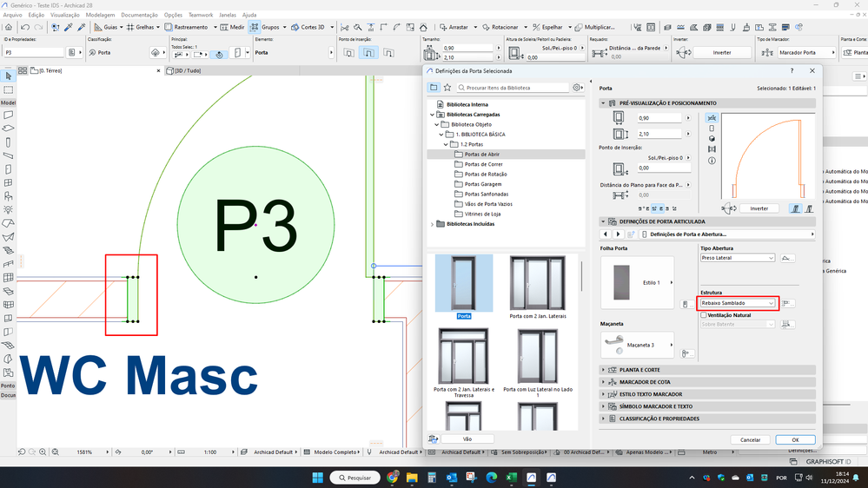Click the Medir measure tool
Viewport: 868px width, 488px height.
[232, 27]
